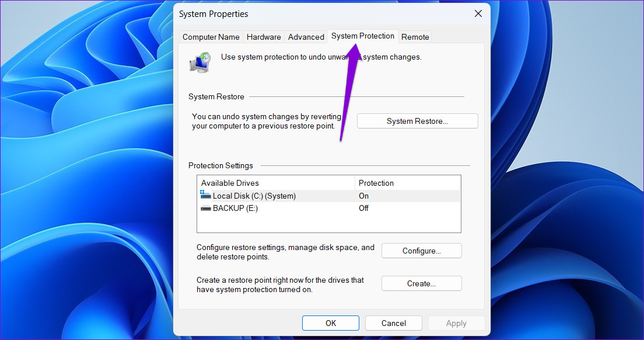Close the System Properties dialog
This screenshot has width=644, height=340.
pyautogui.click(x=478, y=14)
